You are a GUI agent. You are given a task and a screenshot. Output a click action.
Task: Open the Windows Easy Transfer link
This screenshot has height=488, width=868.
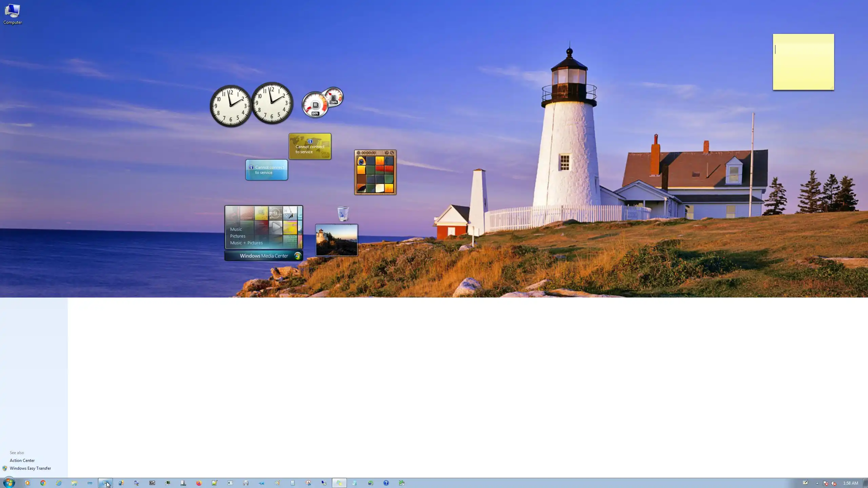[30, 468]
